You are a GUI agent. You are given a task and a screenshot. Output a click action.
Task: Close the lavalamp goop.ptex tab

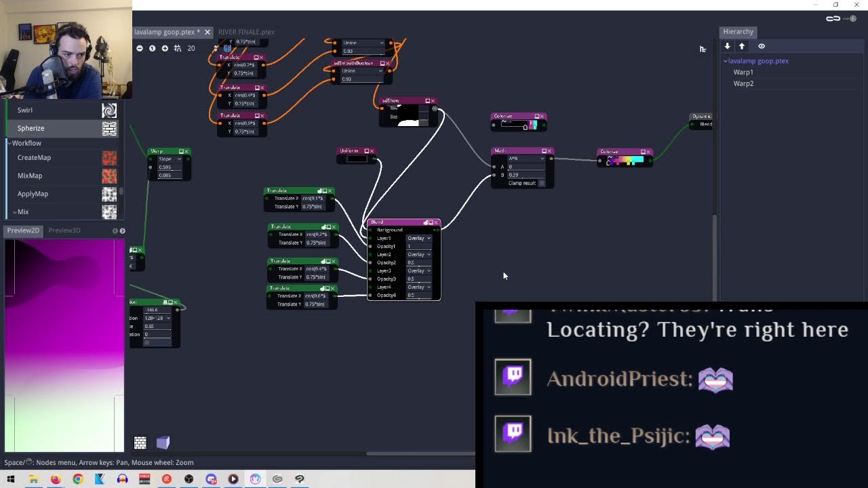click(x=208, y=32)
